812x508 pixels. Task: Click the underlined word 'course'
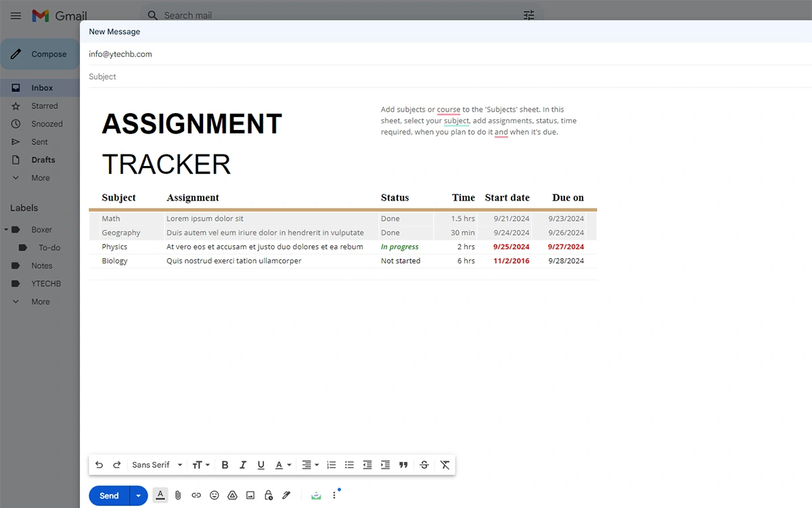(x=449, y=110)
